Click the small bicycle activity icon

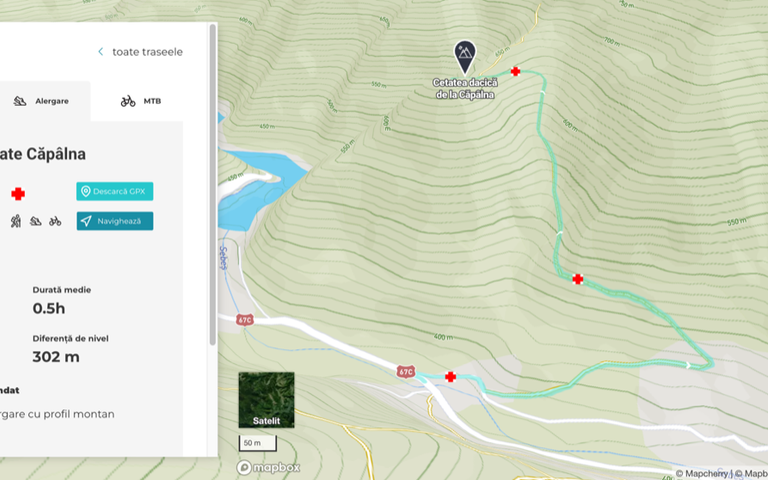[55, 221]
